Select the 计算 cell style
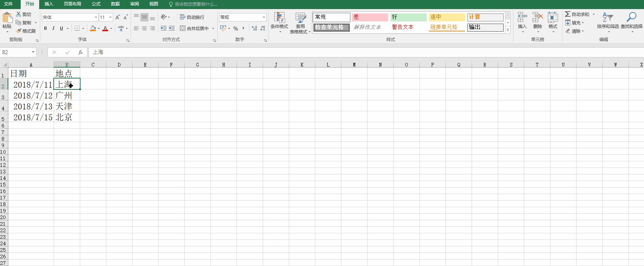 [485, 17]
